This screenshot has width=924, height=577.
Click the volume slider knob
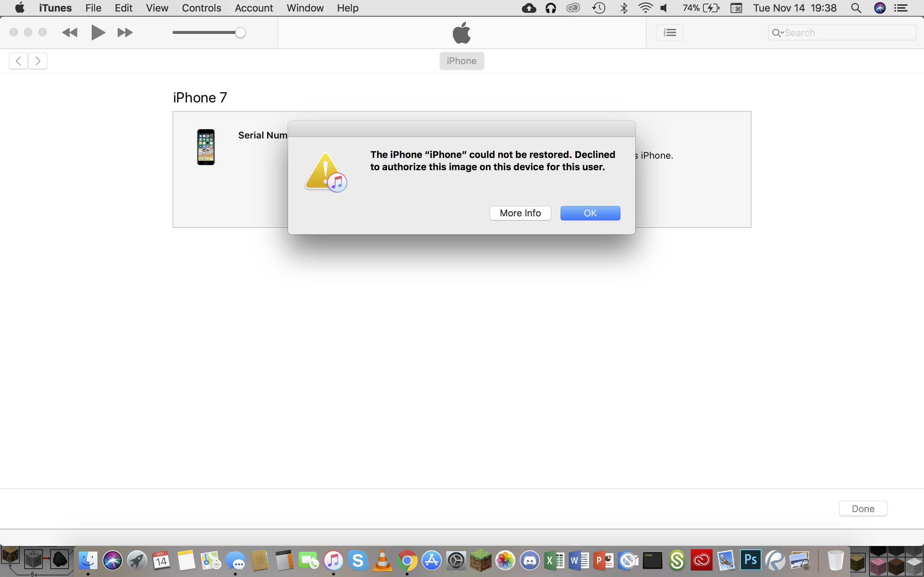(240, 33)
